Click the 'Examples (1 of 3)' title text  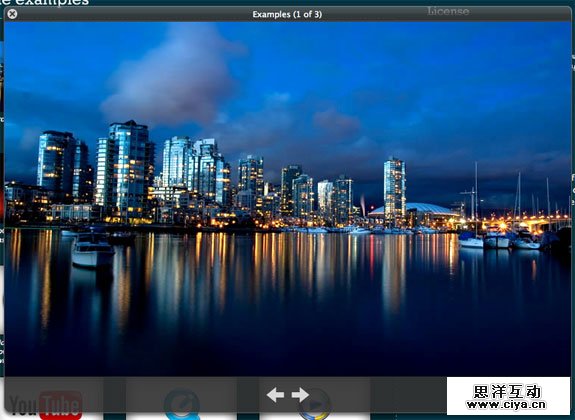click(287, 14)
